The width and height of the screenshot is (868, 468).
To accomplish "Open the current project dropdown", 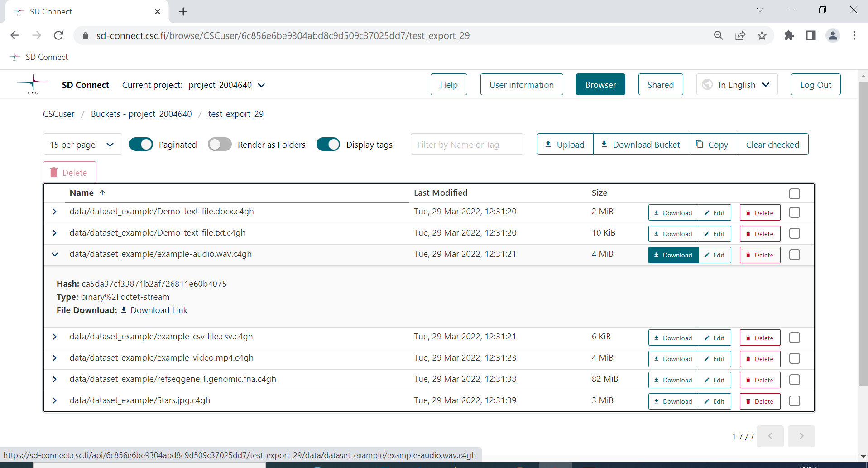I will coord(227,85).
